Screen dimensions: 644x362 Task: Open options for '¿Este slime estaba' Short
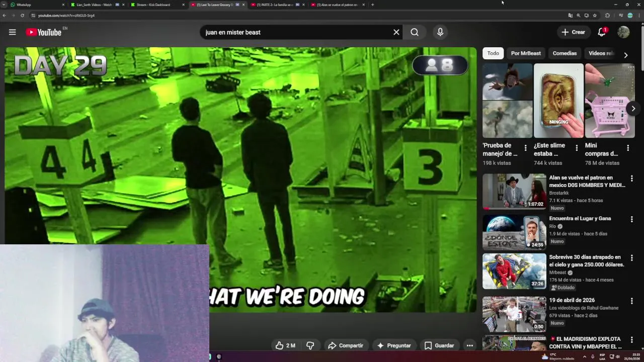coord(577,148)
